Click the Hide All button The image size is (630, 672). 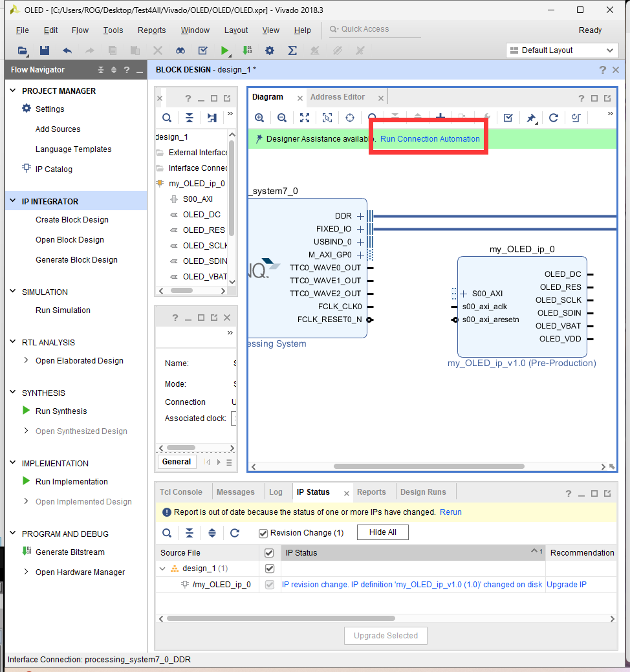(383, 532)
